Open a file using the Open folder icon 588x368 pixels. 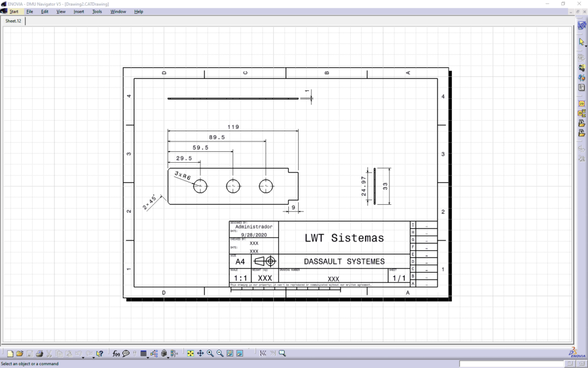[21, 353]
